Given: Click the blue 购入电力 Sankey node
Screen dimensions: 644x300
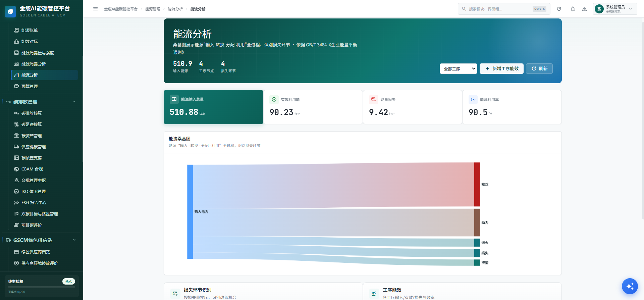Looking at the screenshot, I should [190, 212].
